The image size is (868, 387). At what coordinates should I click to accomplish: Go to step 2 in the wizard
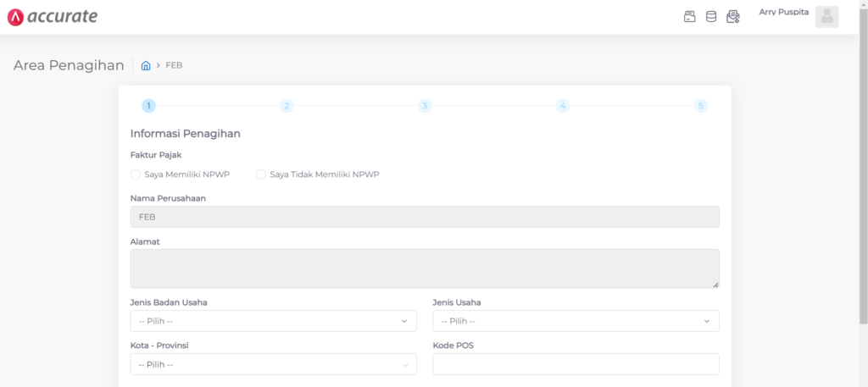tap(287, 106)
